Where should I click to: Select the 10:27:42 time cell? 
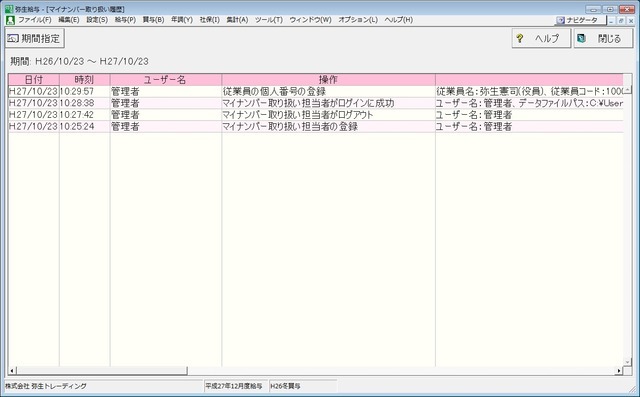84,115
